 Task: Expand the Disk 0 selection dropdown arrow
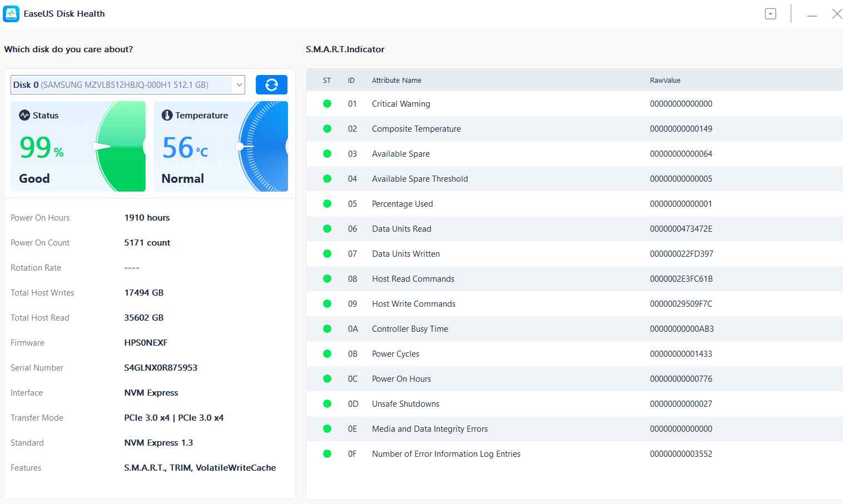239,85
